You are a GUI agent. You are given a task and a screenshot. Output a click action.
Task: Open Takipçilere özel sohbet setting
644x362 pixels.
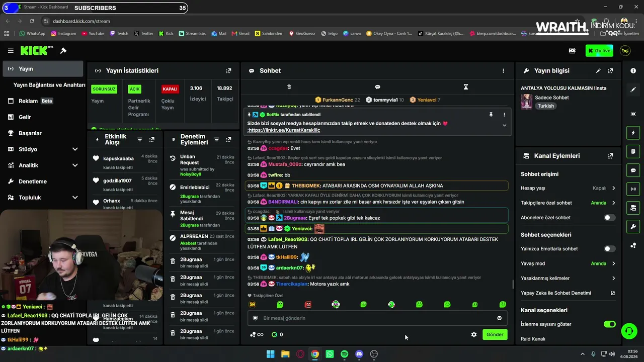click(569, 203)
